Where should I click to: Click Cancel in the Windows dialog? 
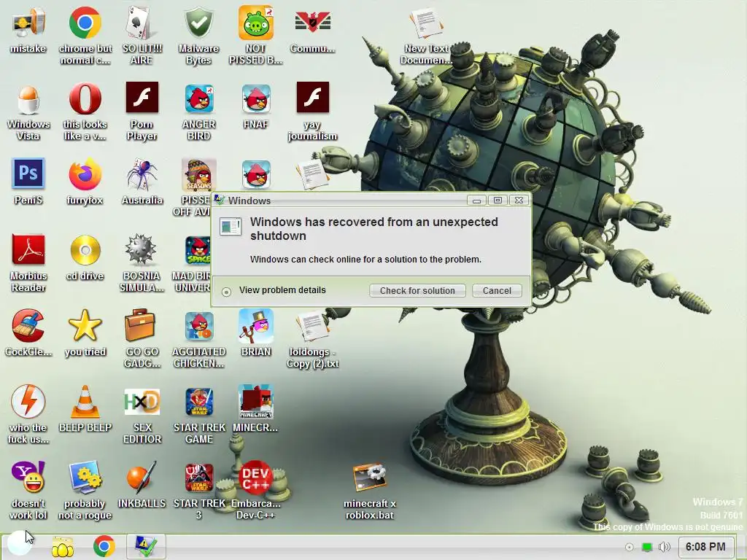click(497, 290)
